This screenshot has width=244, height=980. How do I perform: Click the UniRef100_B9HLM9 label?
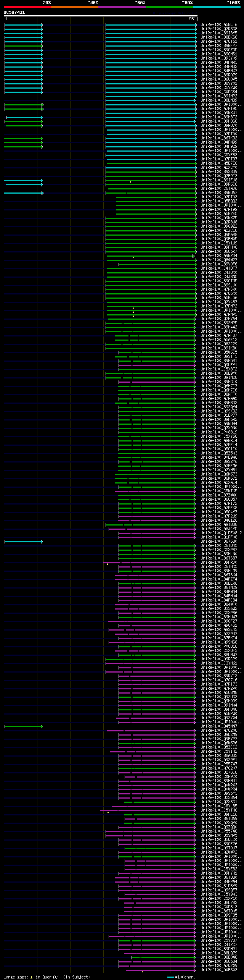[x=219, y=571]
